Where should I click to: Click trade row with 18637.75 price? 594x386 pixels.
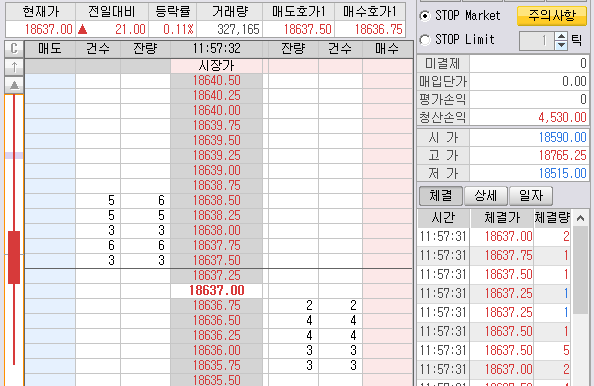494,256
